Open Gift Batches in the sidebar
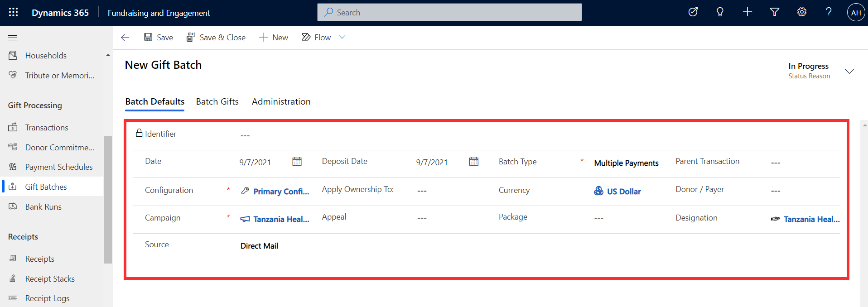This screenshot has width=868, height=307. pyautogui.click(x=46, y=187)
